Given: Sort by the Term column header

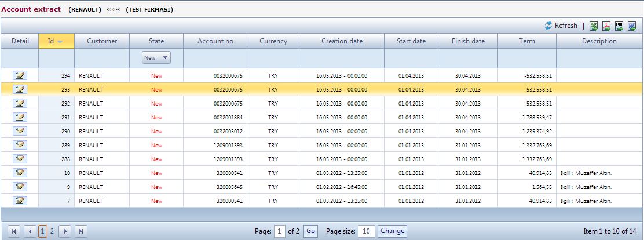Looking at the screenshot, I should 527,41.
